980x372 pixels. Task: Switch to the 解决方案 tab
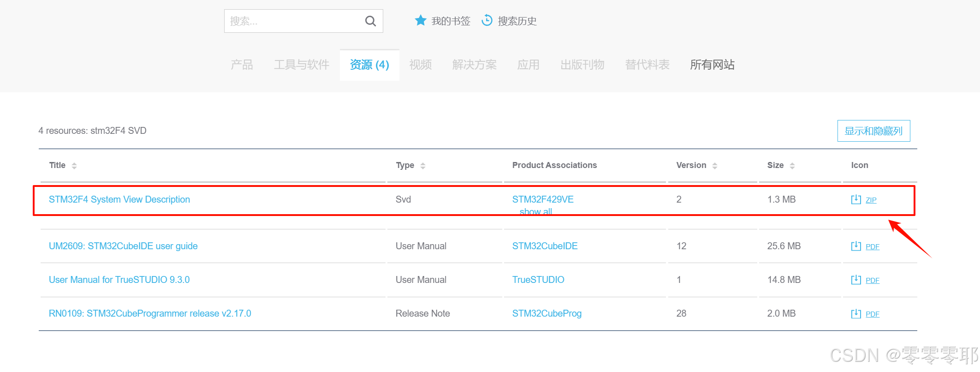475,65
